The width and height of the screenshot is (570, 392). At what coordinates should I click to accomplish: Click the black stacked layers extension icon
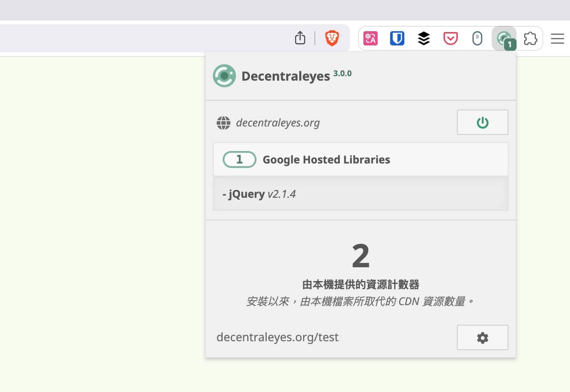(x=424, y=39)
